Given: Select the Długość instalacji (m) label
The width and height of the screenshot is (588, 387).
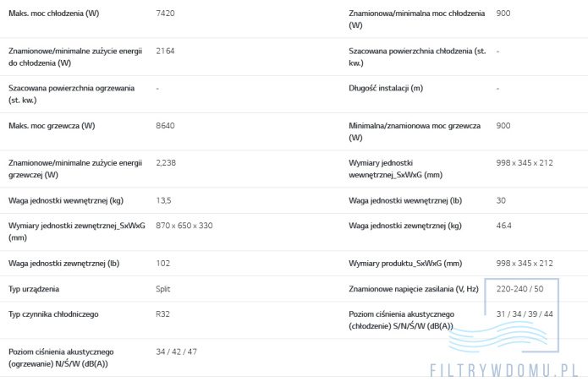Looking at the screenshot, I should pyautogui.click(x=386, y=89).
